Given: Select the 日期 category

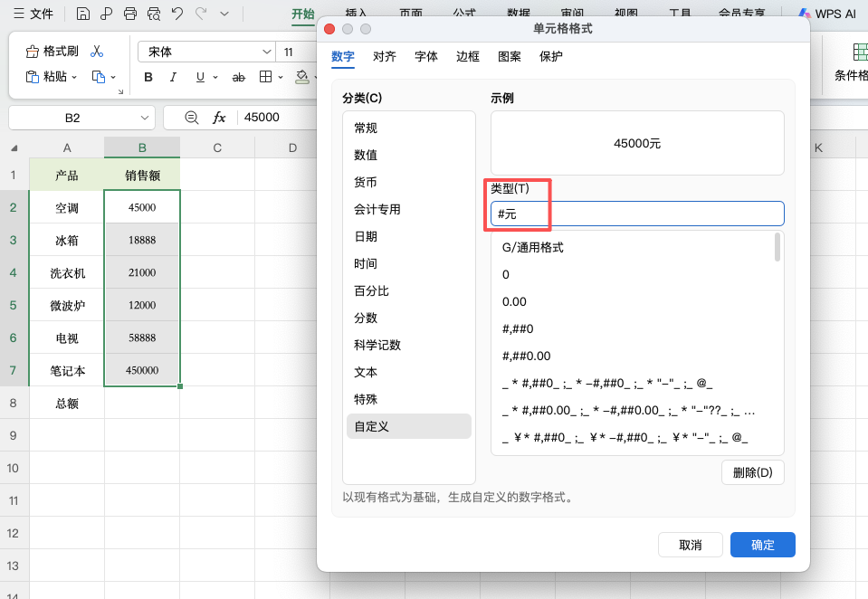Looking at the screenshot, I should click(409, 236).
